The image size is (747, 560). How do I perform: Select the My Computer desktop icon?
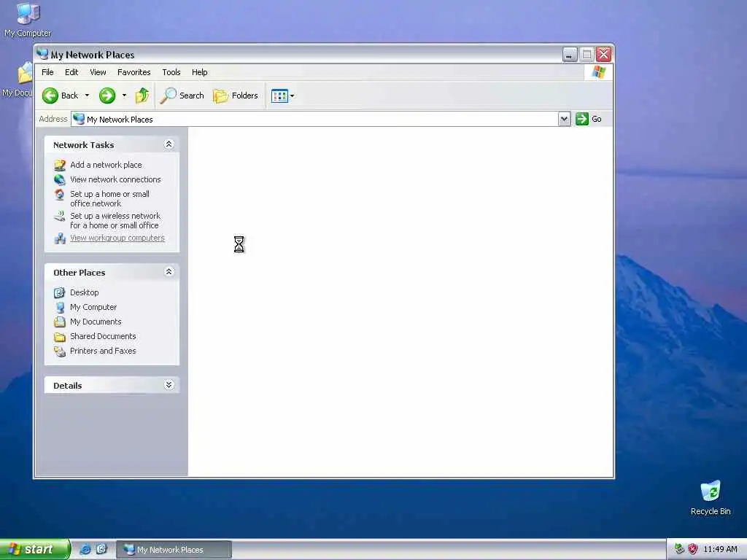pos(28,20)
